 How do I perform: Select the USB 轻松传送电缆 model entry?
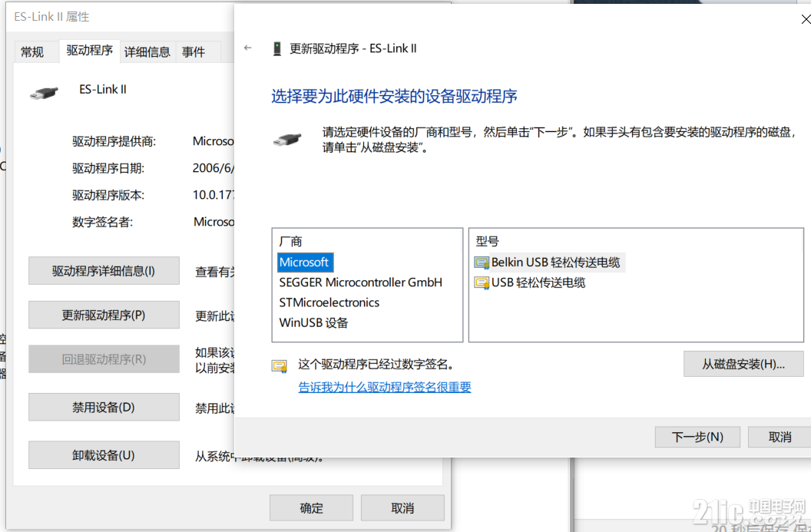[x=530, y=283]
